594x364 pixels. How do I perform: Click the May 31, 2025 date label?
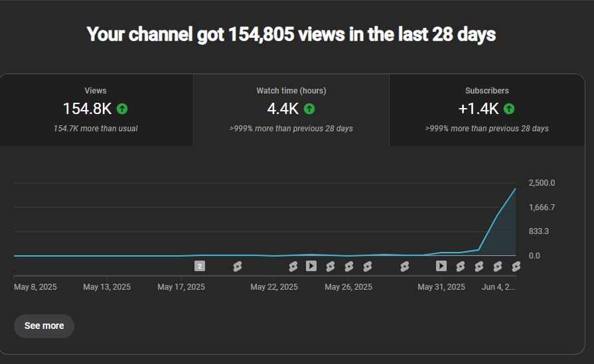(x=441, y=287)
